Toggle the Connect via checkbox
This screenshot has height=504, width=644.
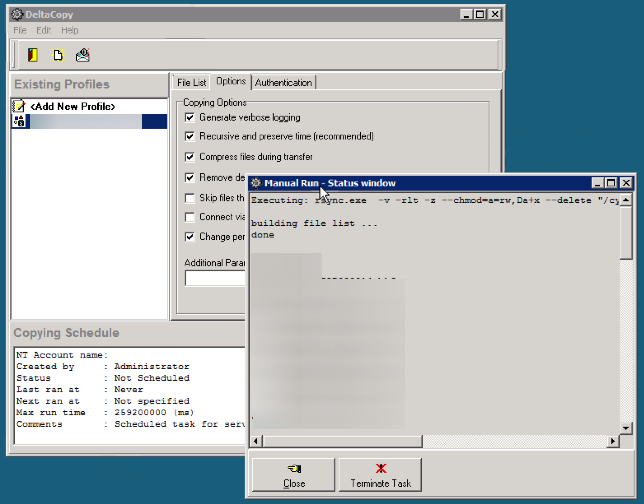pos(190,217)
